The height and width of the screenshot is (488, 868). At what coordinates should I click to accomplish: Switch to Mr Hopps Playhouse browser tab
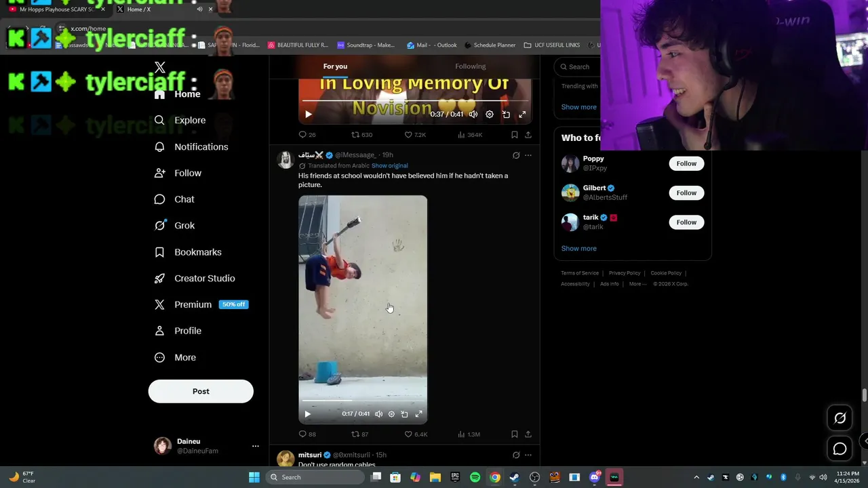pos(56,9)
